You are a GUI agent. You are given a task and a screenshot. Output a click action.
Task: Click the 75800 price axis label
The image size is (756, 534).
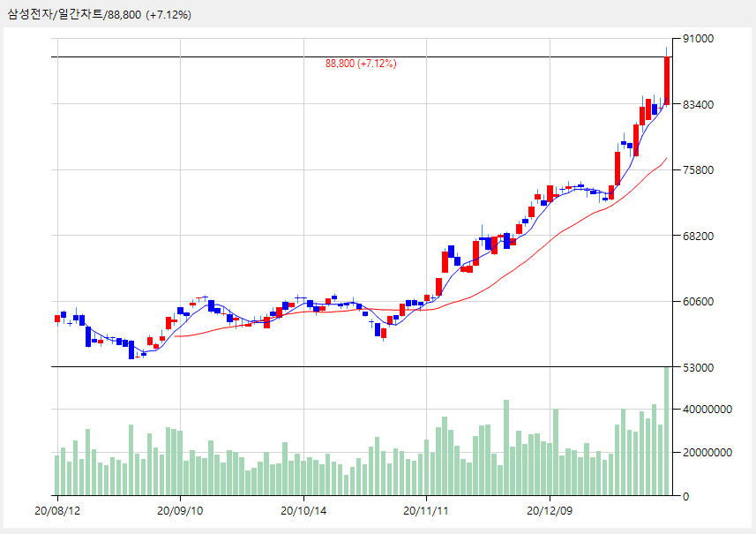pyautogui.click(x=698, y=169)
